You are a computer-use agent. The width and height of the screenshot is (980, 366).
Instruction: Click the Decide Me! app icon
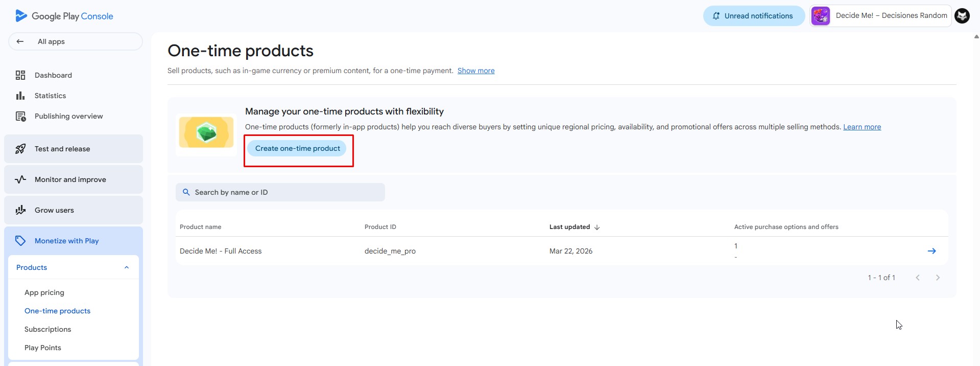pyautogui.click(x=821, y=16)
